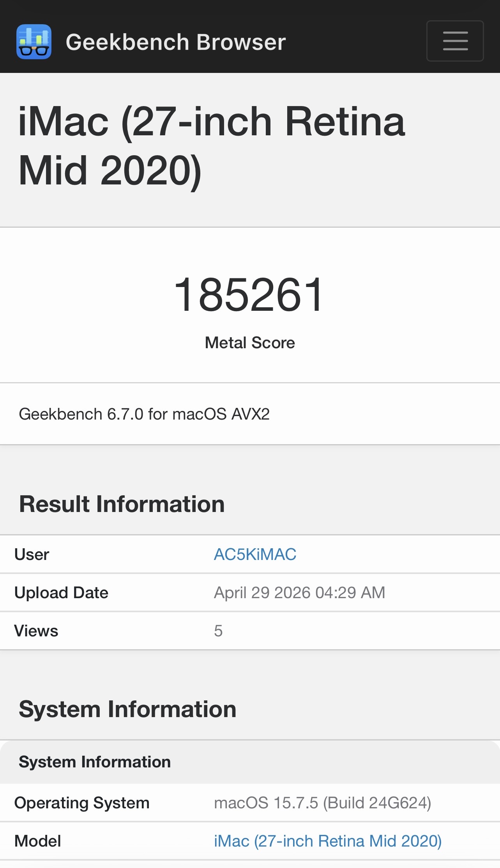
Task: Go to Geekbench Browser home title
Action: (176, 42)
